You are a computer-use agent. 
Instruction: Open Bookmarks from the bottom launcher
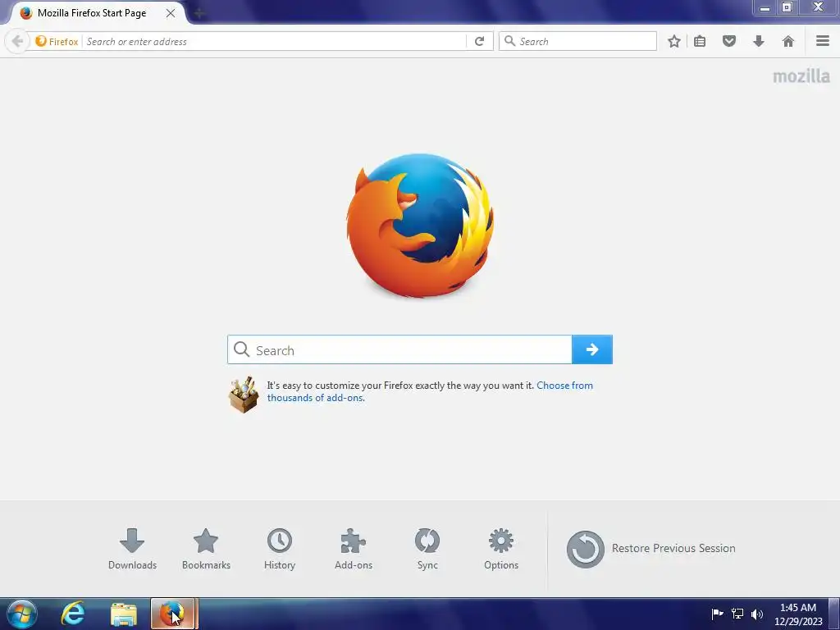pyautogui.click(x=206, y=549)
